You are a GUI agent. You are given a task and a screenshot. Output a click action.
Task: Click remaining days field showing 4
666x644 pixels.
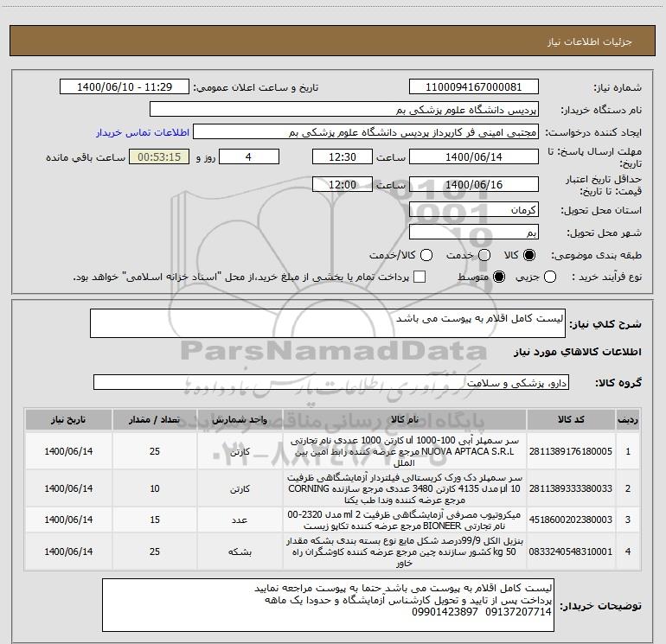[x=249, y=156]
